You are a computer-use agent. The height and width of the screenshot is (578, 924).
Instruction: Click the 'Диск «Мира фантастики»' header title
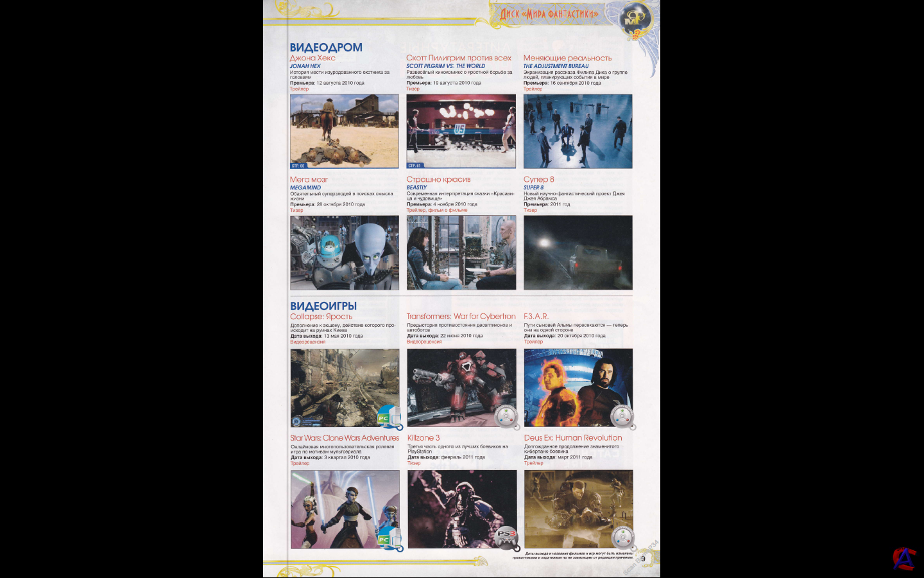(x=549, y=14)
